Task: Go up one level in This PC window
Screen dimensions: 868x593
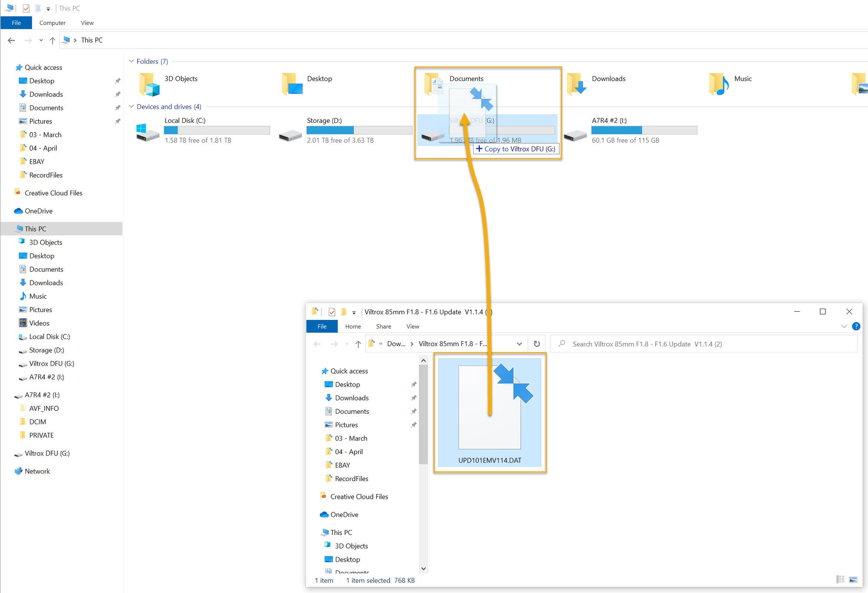Action: click(x=53, y=40)
